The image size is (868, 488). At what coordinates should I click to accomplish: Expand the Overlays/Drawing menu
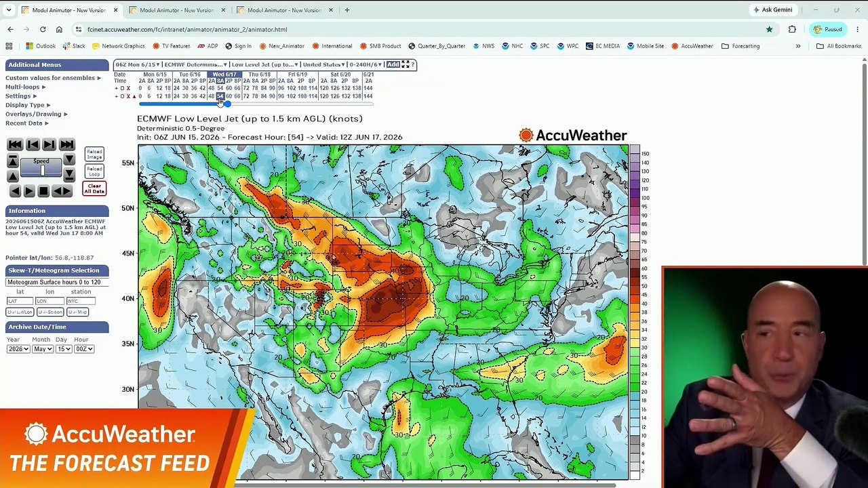(x=37, y=114)
